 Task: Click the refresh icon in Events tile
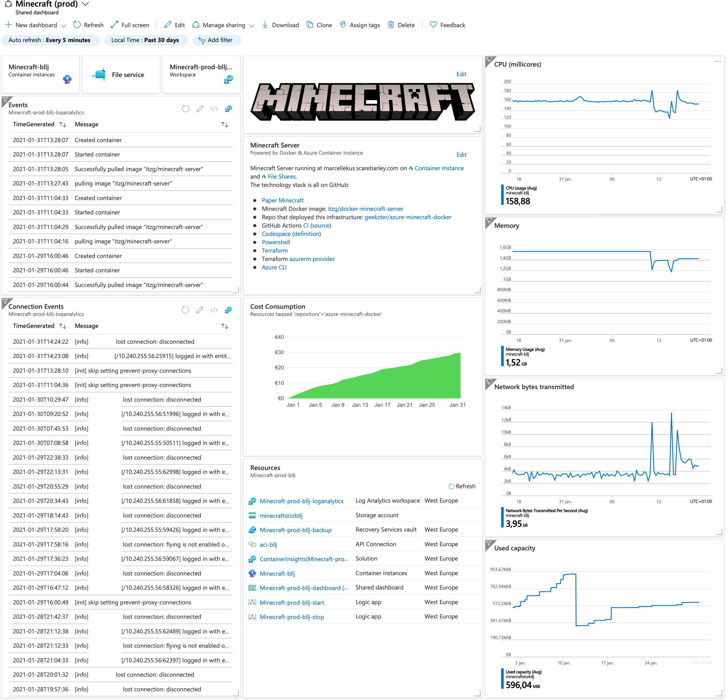pos(185,109)
